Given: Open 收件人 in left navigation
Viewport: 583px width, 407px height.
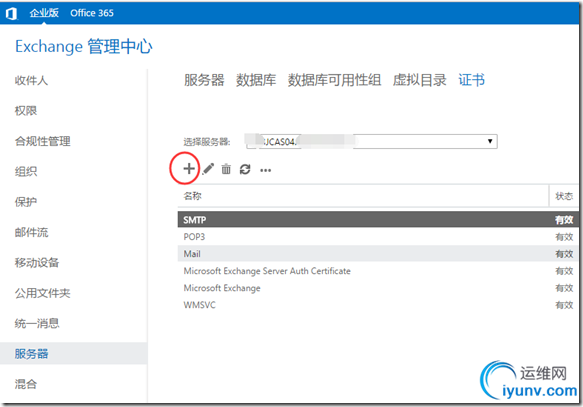Looking at the screenshot, I should 31,80.
